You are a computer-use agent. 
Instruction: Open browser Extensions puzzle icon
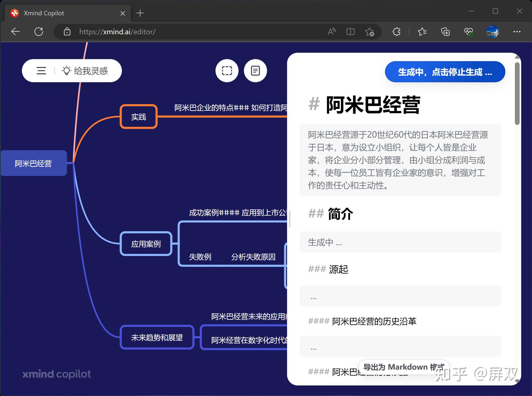point(396,32)
